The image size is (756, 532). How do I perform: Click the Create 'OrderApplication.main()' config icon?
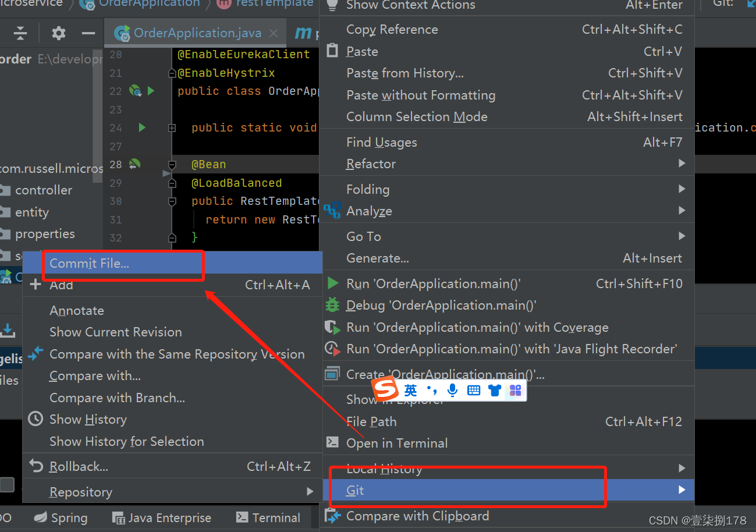tap(332, 374)
